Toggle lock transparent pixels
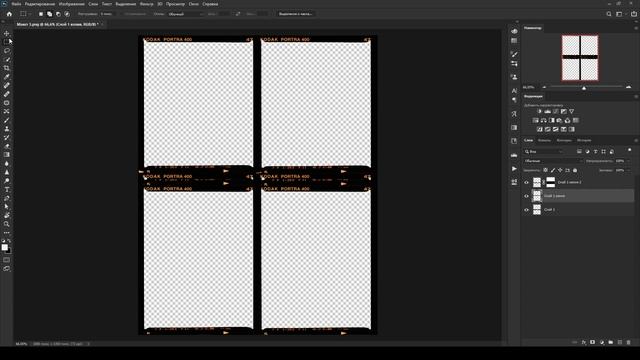Screen dimensions: 640x360 click(x=545, y=170)
